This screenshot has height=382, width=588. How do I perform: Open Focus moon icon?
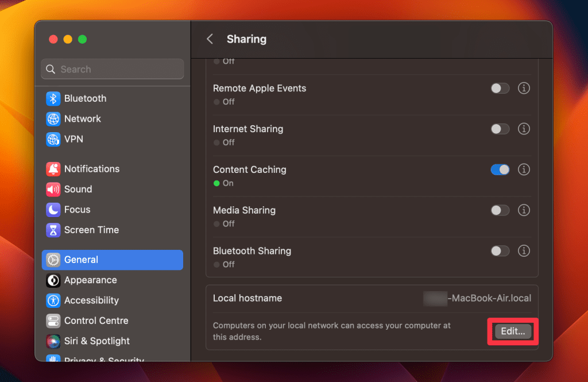(x=53, y=210)
